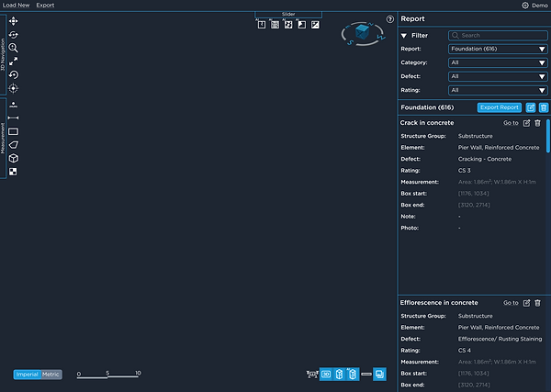551x392 pixels.
Task: Click the fifth slider overlay icon
Action: coord(315,25)
